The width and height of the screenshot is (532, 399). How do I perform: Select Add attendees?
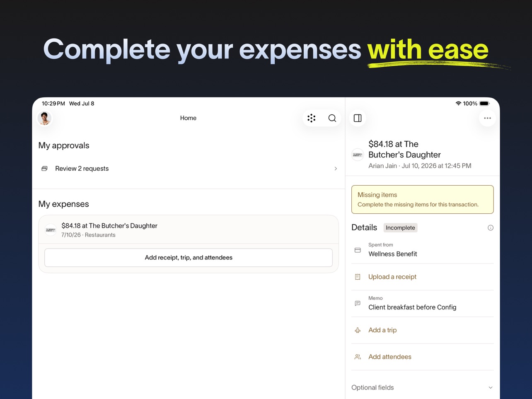point(390,357)
